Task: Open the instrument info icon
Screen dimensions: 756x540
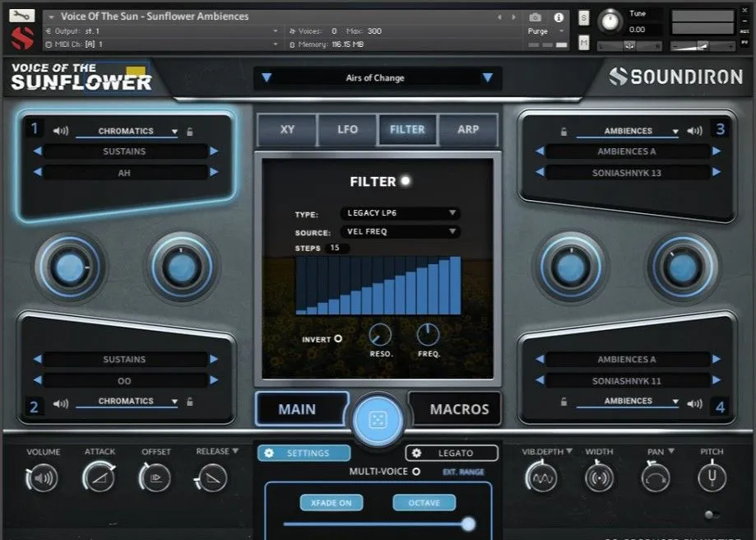Action: [x=559, y=17]
